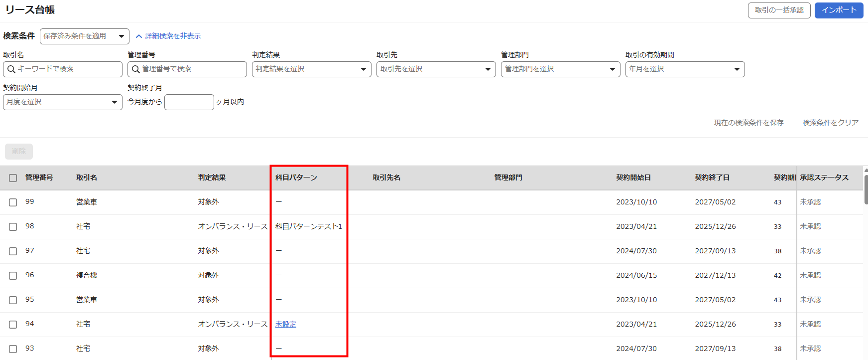The image size is (868, 360).
Task: Click the magnifier icon in 管理番号 field
Action: coord(135,69)
